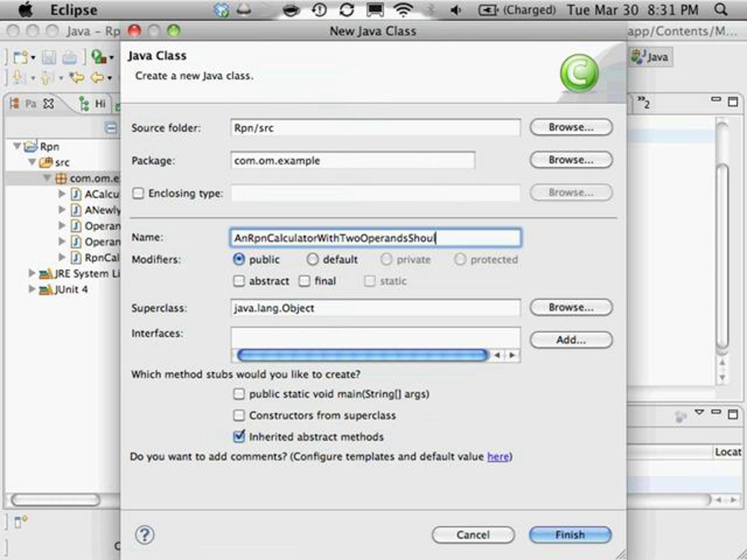
Task: Select the protected modifier radio button
Action: (460, 259)
